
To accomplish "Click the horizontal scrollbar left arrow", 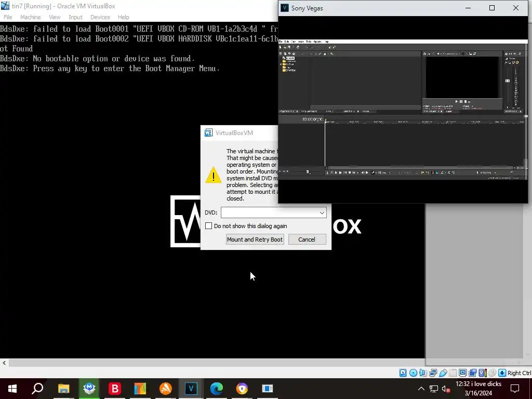I will click(4, 363).
